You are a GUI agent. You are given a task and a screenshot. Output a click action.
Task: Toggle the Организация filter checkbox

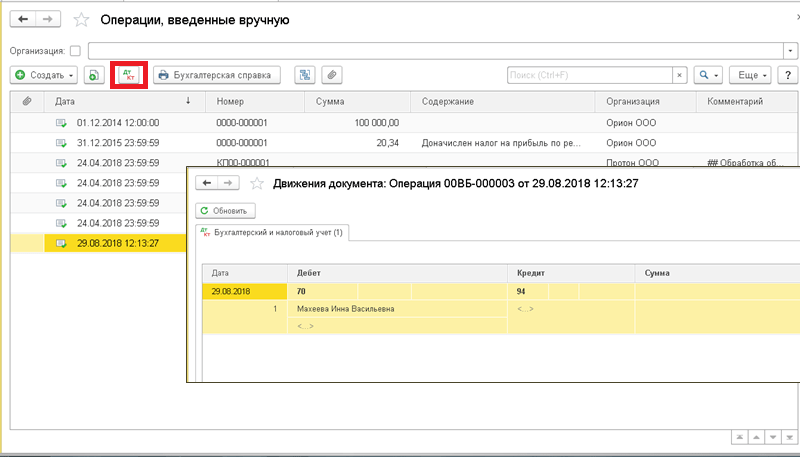pyautogui.click(x=76, y=51)
